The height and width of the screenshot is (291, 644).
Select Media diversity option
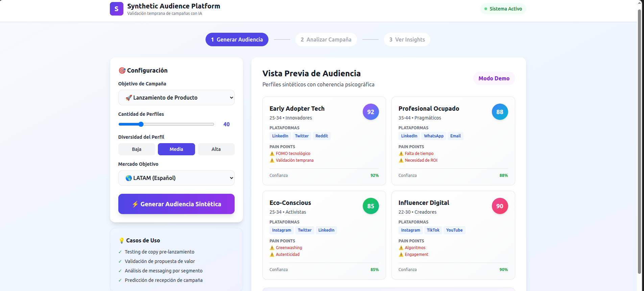pyautogui.click(x=176, y=149)
